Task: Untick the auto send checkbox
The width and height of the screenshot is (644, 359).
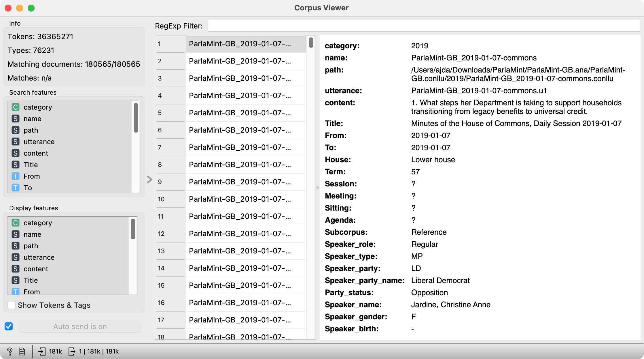Action: pyautogui.click(x=9, y=326)
